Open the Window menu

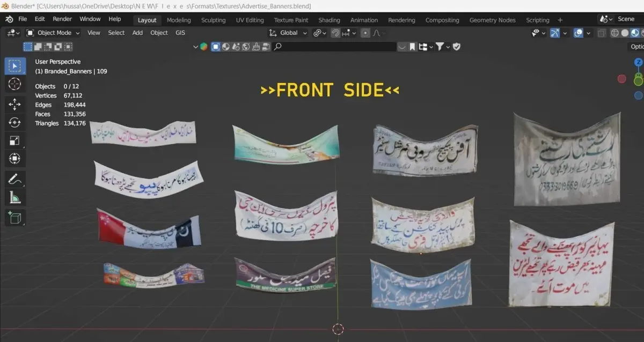point(90,19)
